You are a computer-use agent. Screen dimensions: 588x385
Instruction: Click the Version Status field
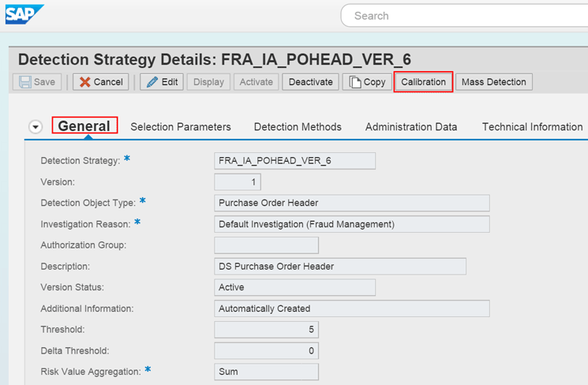click(x=294, y=287)
